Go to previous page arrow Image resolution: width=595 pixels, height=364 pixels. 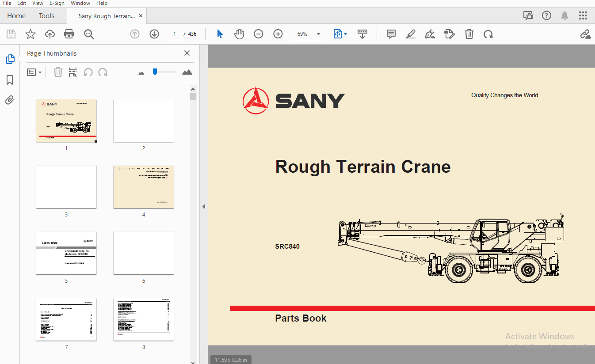tap(135, 34)
